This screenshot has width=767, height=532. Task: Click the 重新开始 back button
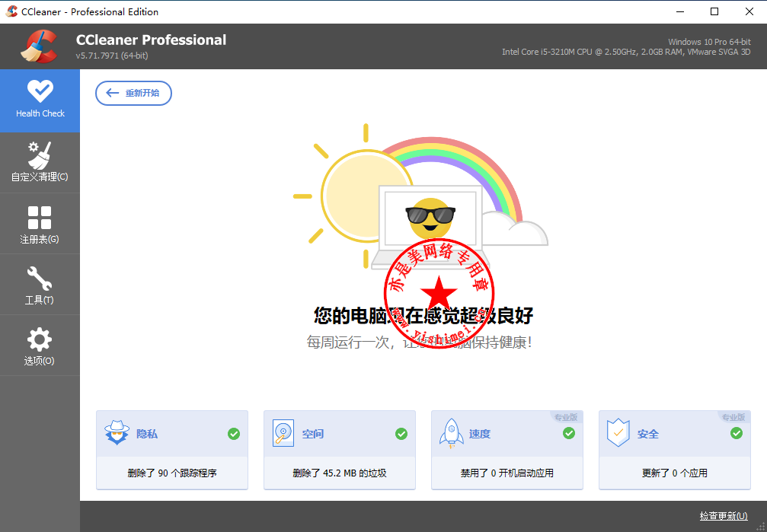133,93
